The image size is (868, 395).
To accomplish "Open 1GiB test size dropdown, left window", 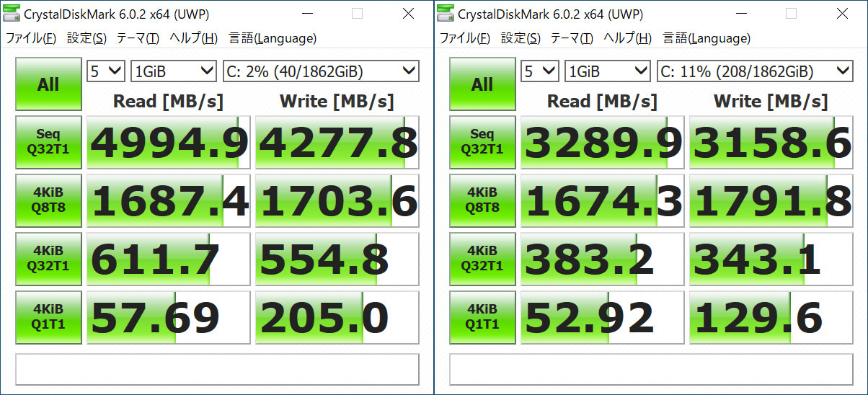I will pyautogui.click(x=174, y=71).
